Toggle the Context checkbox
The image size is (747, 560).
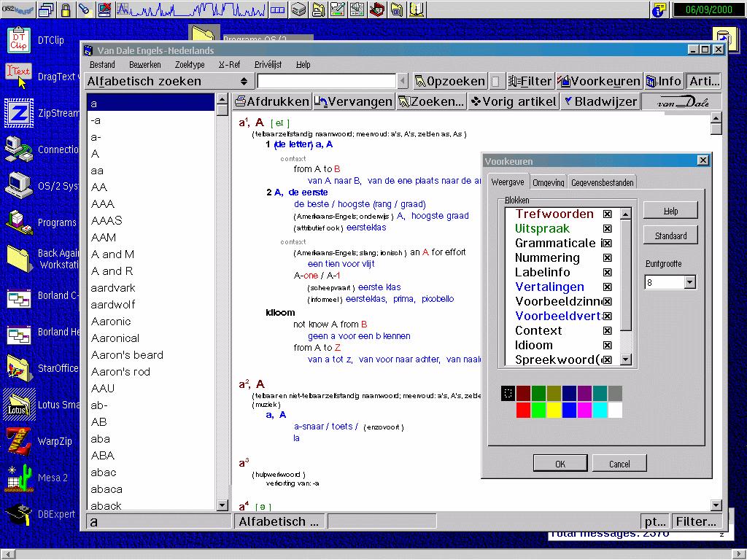[x=608, y=331]
